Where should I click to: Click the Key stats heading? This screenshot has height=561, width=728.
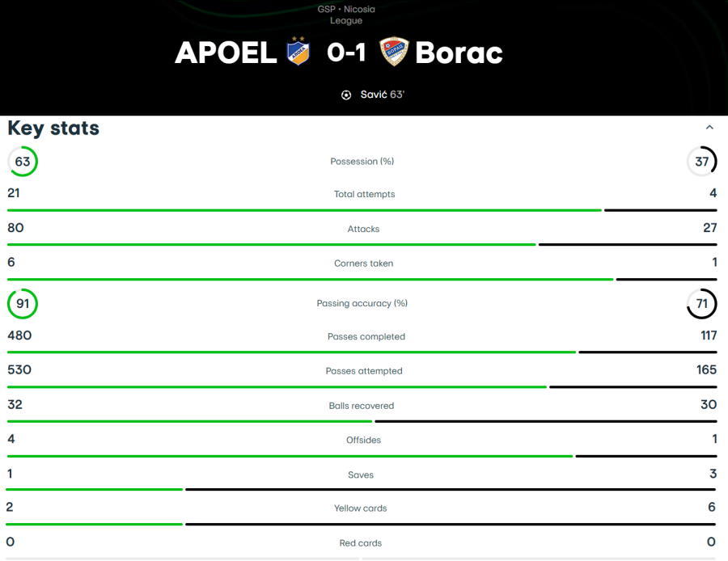53,128
